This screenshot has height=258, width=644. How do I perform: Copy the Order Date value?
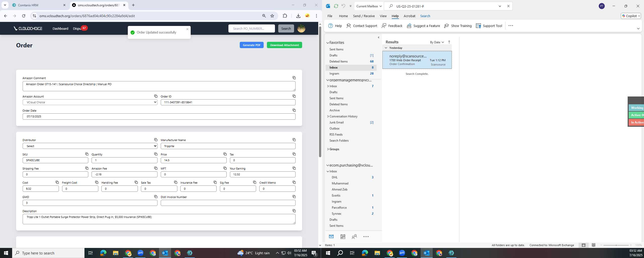(294, 110)
